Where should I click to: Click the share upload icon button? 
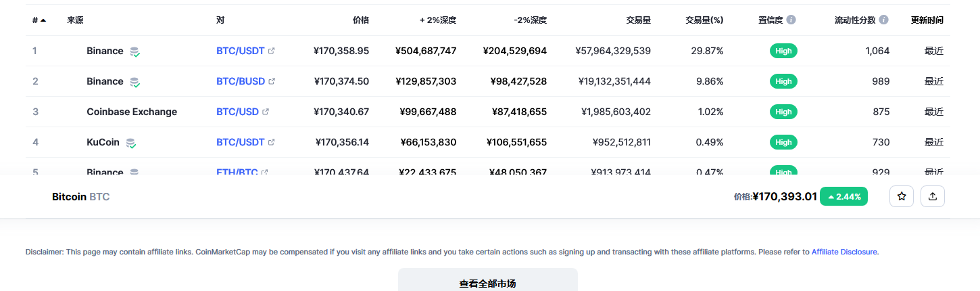(933, 196)
